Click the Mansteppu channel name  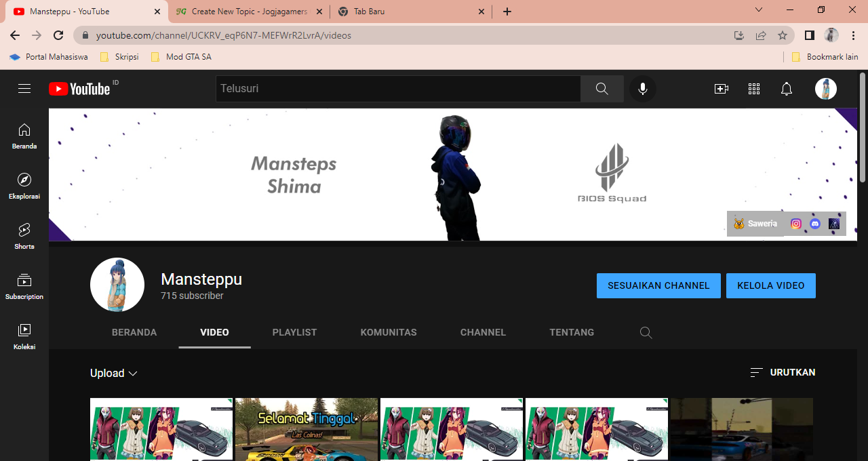pyautogui.click(x=201, y=279)
